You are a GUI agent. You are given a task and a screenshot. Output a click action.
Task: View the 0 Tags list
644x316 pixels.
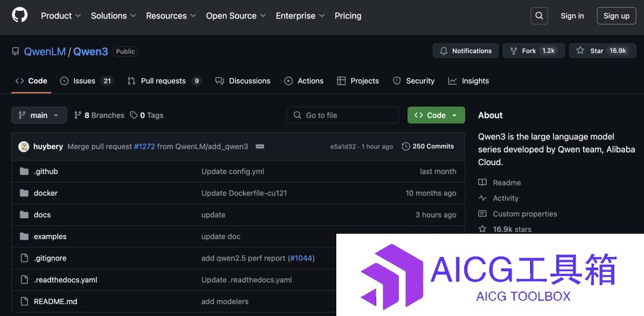pyautogui.click(x=147, y=116)
